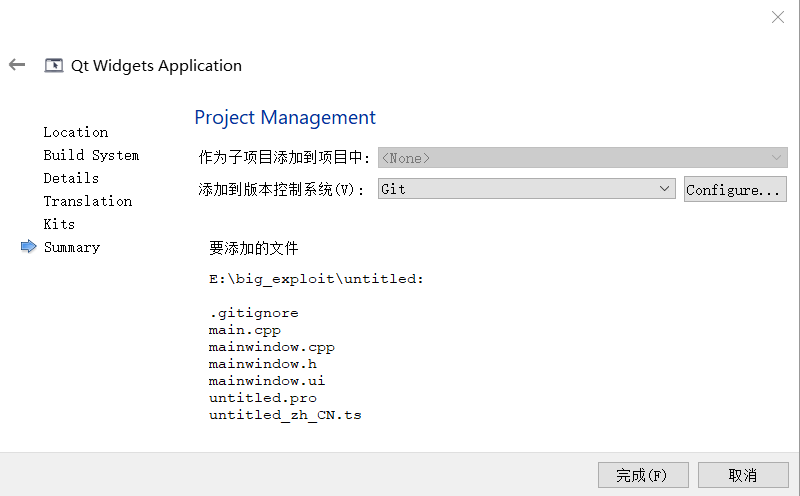Click the back arrow icon
This screenshot has height=496, width=800.
16,65
